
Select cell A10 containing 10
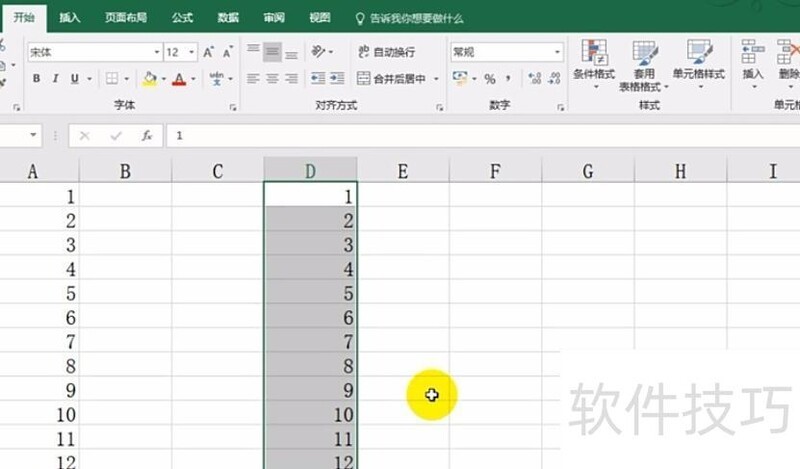[x=39, y=414]
